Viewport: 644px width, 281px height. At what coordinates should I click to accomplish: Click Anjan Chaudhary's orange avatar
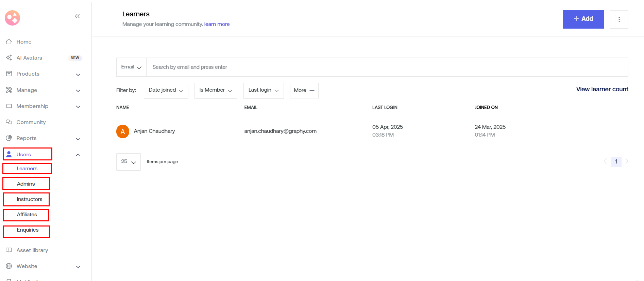pyautogui.click(x=123, y=131)
